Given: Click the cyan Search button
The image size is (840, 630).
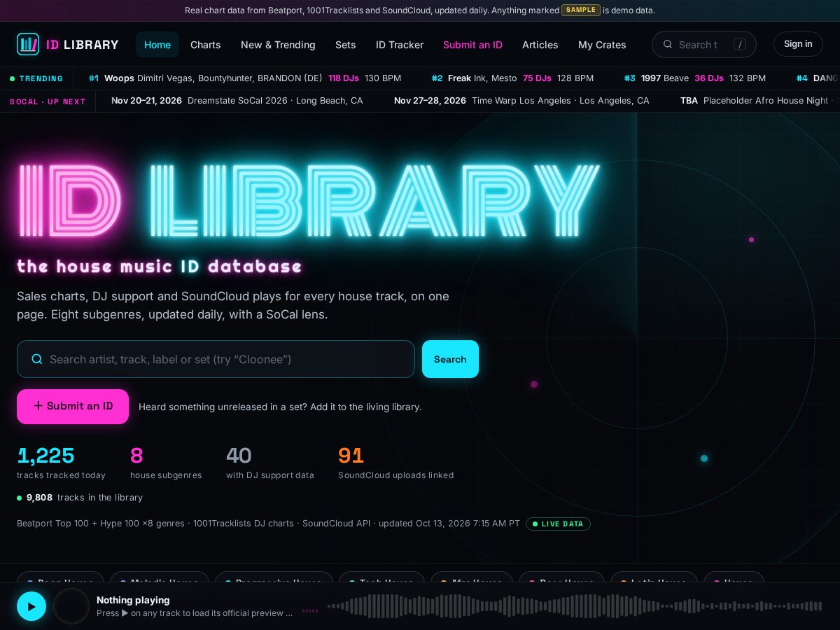Looking at the screenshot, I should (x=450, y=359).
